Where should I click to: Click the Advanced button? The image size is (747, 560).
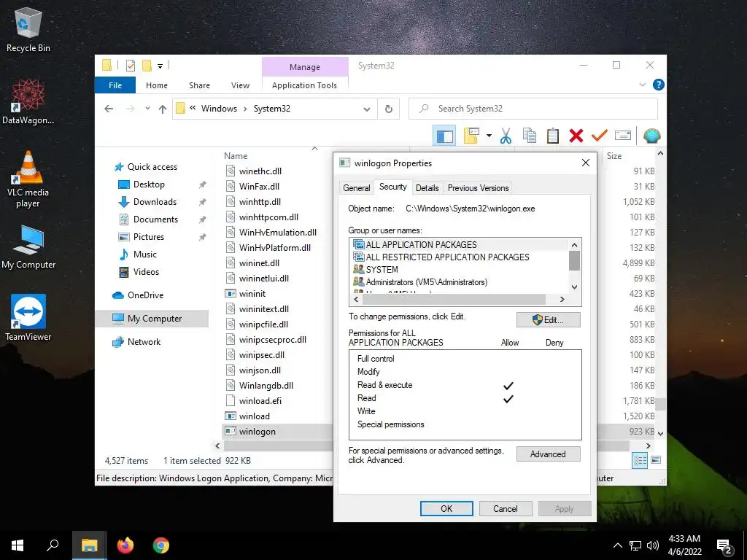click(549, 454)
